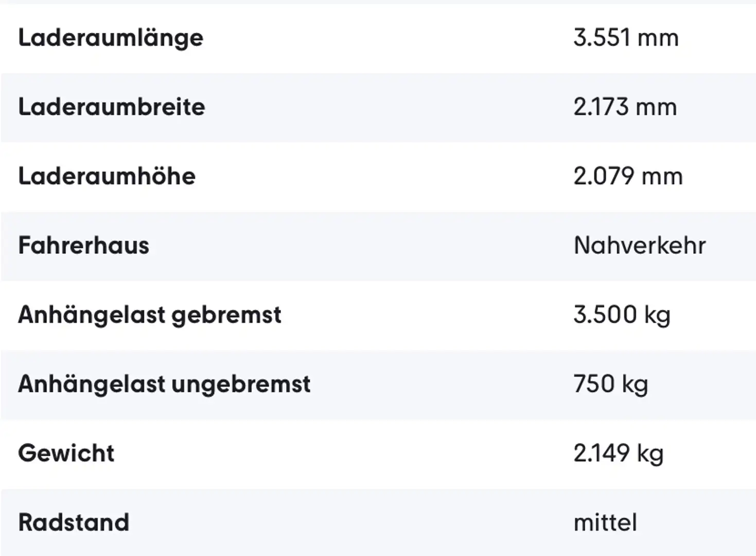
Task: Click 'Anhängelast' in the 3.500 kg row
Action: [92, 315]
